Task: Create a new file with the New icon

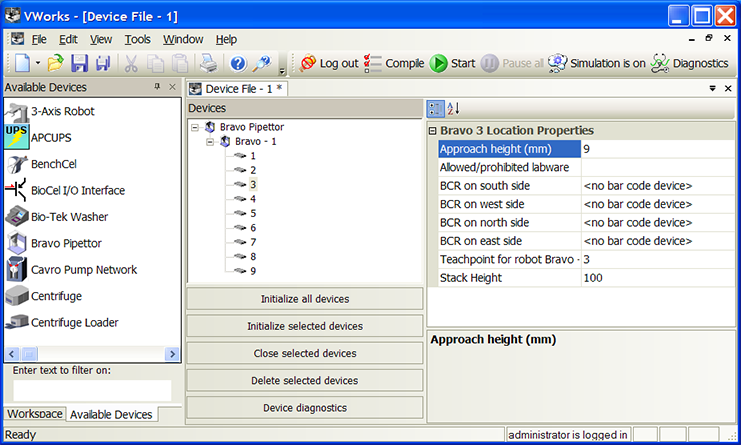Action: click(22, 63)
